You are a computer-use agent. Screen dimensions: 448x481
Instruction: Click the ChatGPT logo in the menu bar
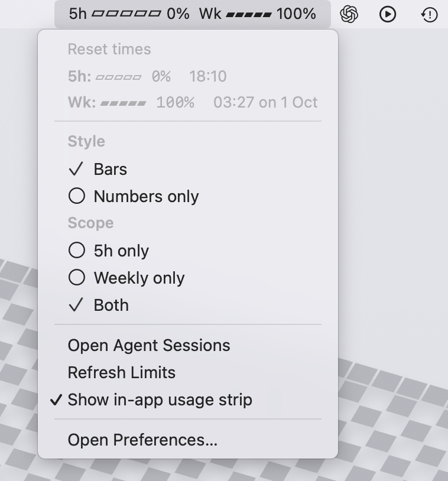[349, 14]
